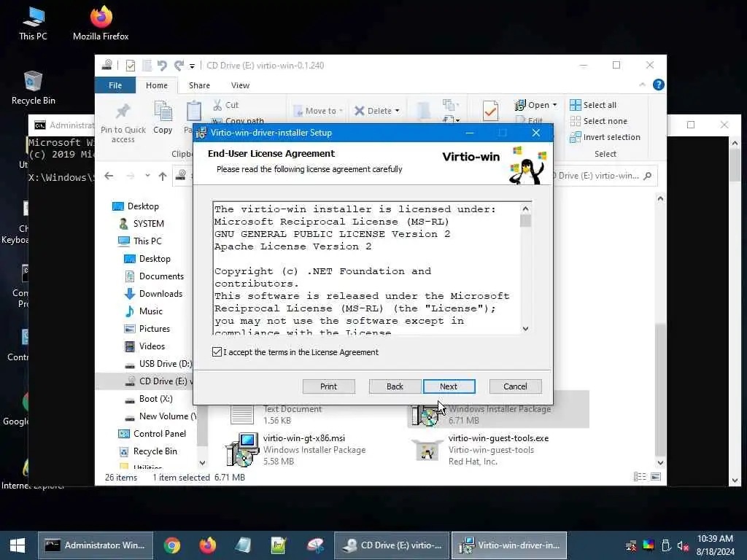Click USB safely remove tray icon

(666, 545)
